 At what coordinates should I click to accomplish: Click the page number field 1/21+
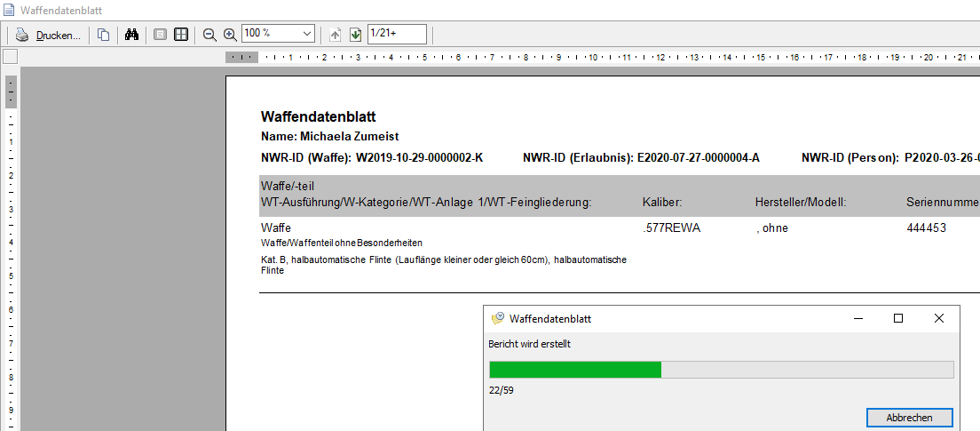click(396, 34)
